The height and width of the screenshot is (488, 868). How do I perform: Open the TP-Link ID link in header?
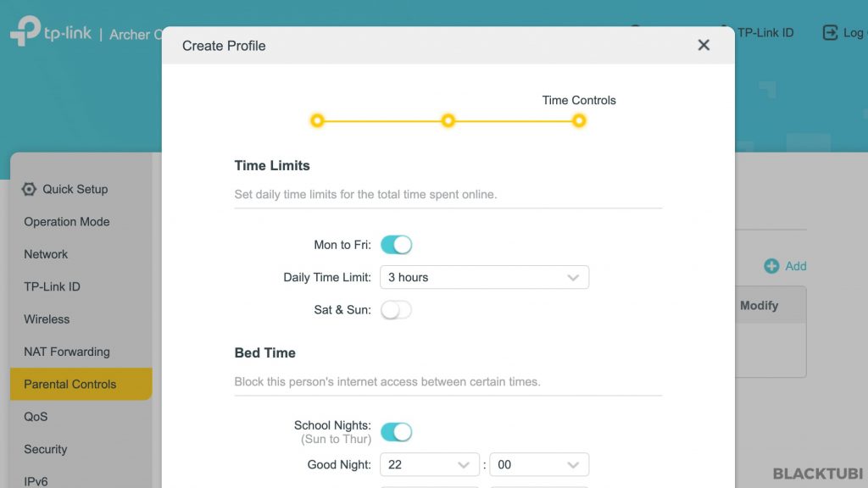point(765,33)
